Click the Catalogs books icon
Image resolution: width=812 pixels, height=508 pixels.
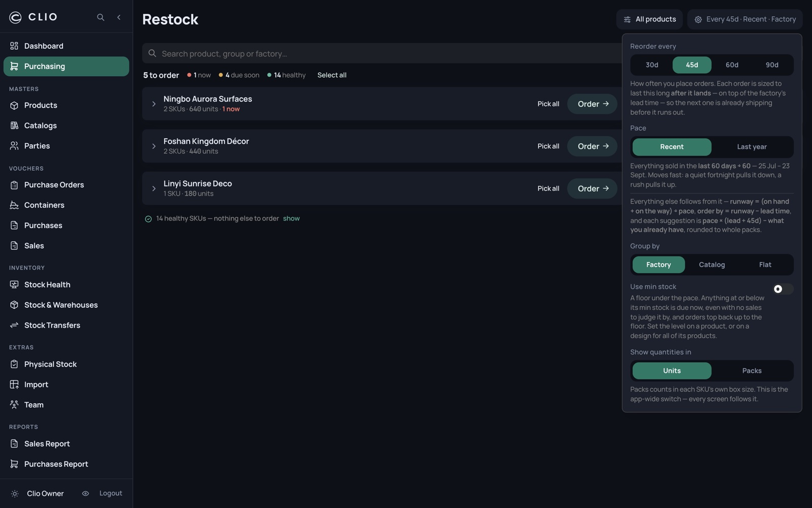click(x=14, y=125)
